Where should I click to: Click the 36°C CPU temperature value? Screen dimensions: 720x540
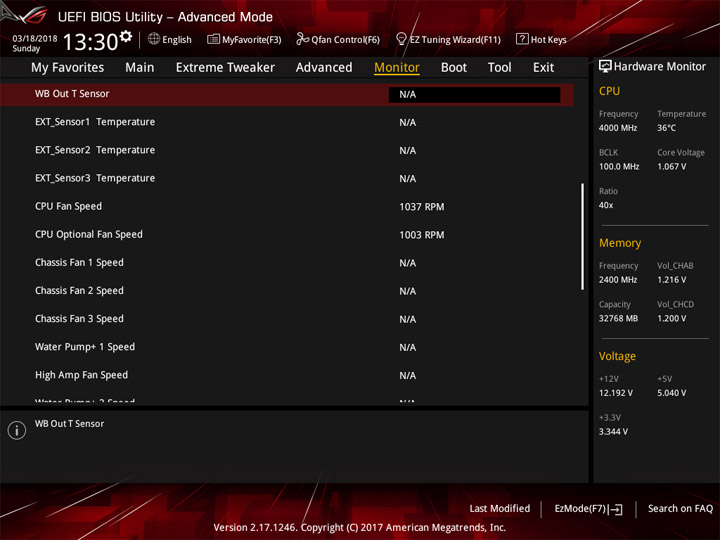[x=666, y=128]
